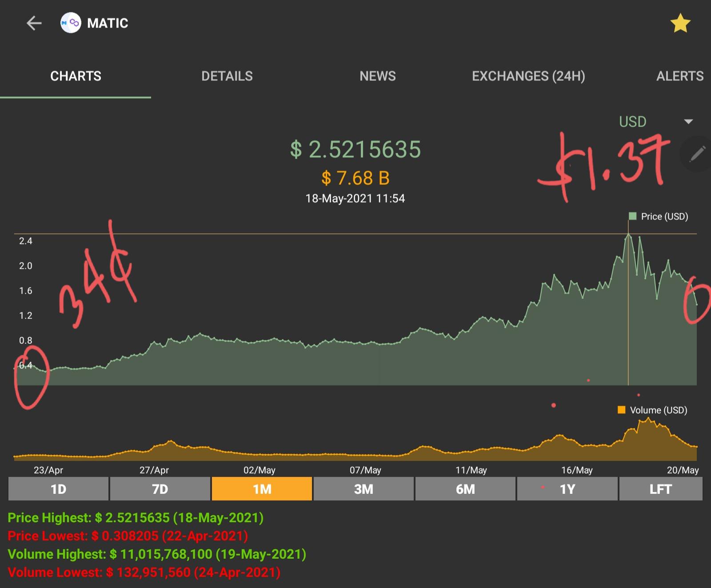Switch to the CHARTS tab

point(76,76)
